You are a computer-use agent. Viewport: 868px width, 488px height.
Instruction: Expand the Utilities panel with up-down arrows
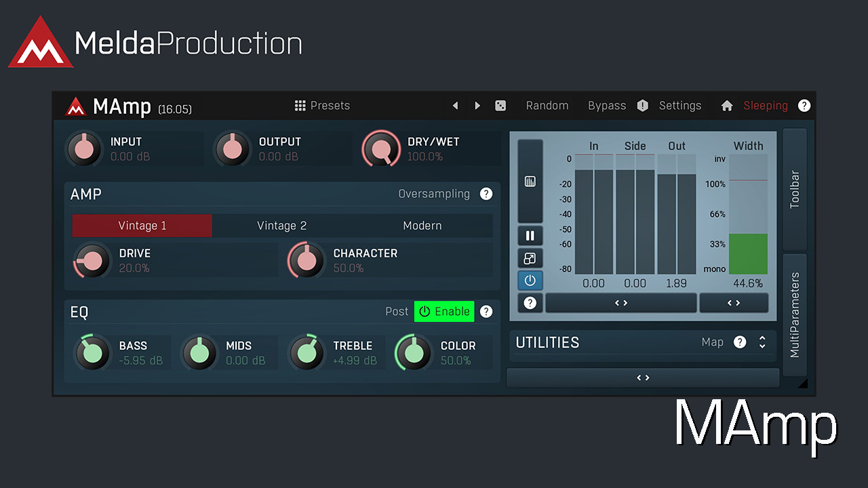762,342
